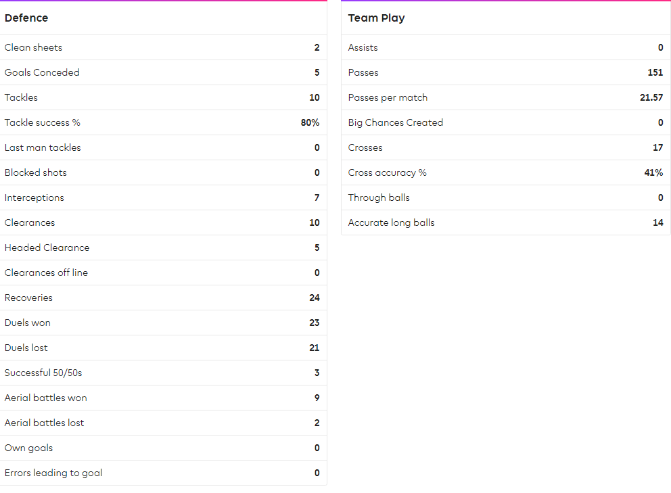Click the Recoveries value 24

coord(314,298)
